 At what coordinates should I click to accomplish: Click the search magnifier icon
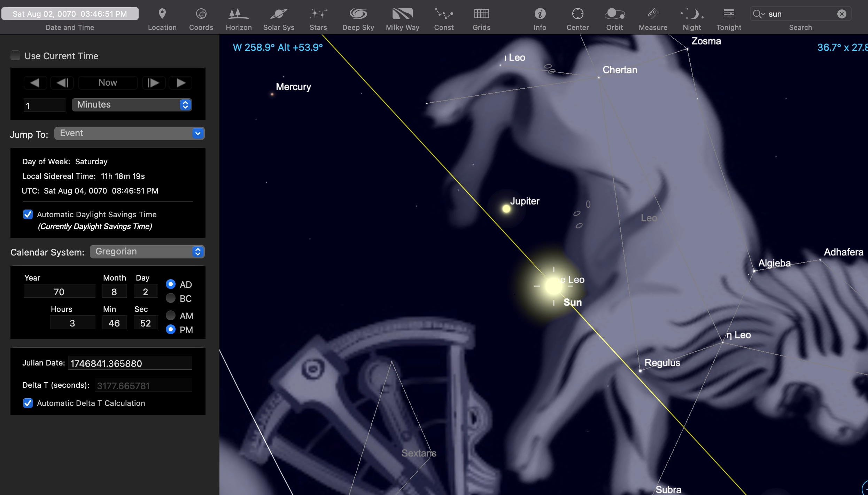[x=758, y=14]
